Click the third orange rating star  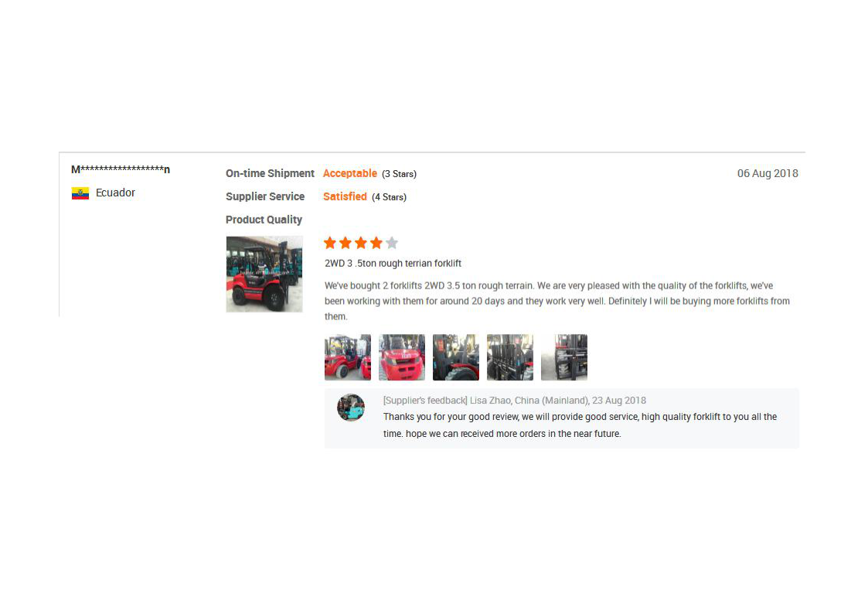point(361,243)
